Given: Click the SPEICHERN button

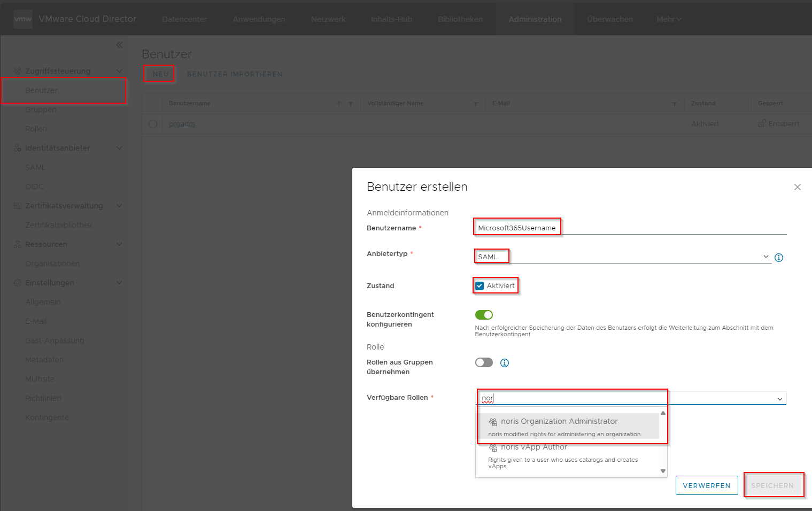Looking at the screenshot, I should tap(772, 485).
